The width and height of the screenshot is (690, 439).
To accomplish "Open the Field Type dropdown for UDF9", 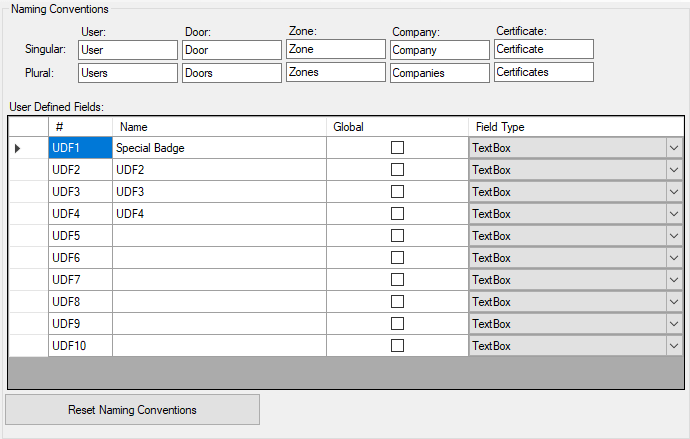I will coord(674,324).
